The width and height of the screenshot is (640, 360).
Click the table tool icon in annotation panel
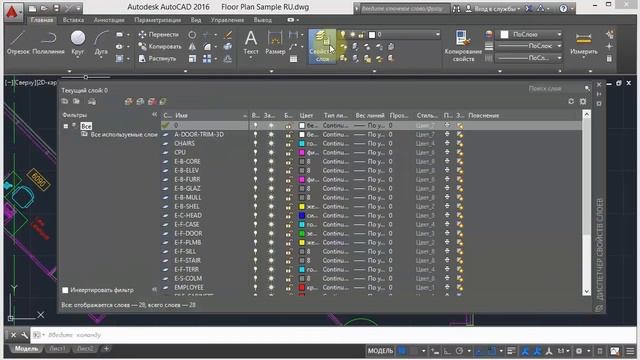[293, 59]
